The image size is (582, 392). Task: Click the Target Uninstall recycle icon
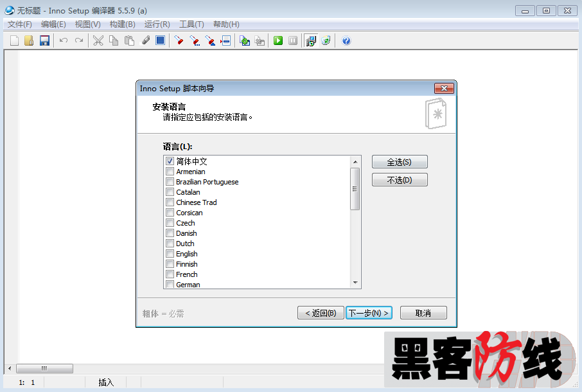326,40
